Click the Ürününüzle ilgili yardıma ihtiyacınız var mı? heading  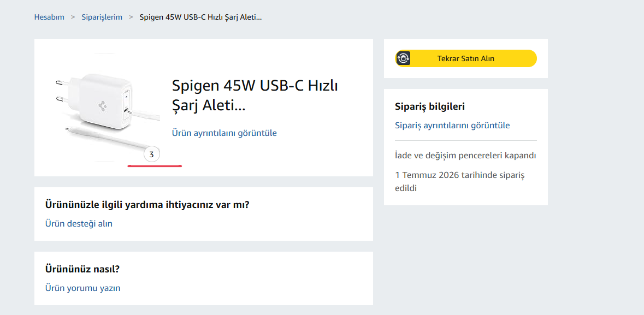coord(147,205)
